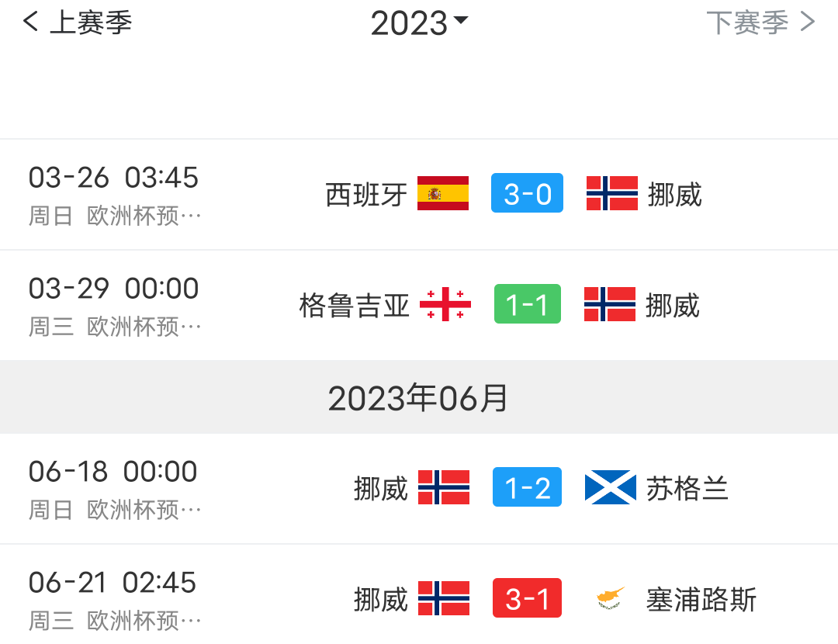This screenshot has height=644, width=838.
Task: Open the 1-2 score of Scotland match
Action: point(527,487)
